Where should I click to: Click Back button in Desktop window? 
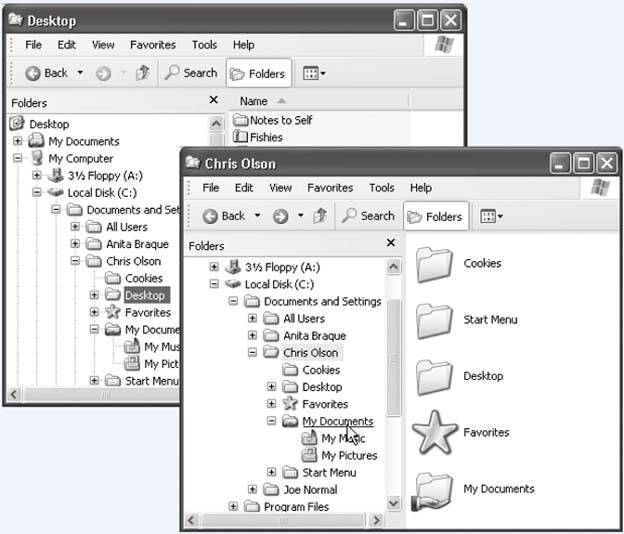point(46,73)
